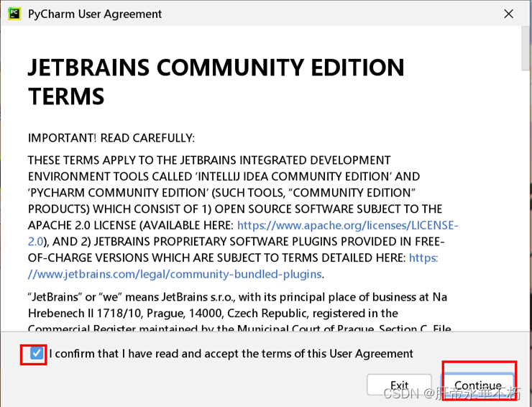Toggle the accept User Agreement checkbox
This screenshot has width=532, height=407.
(x=37, y=353)
